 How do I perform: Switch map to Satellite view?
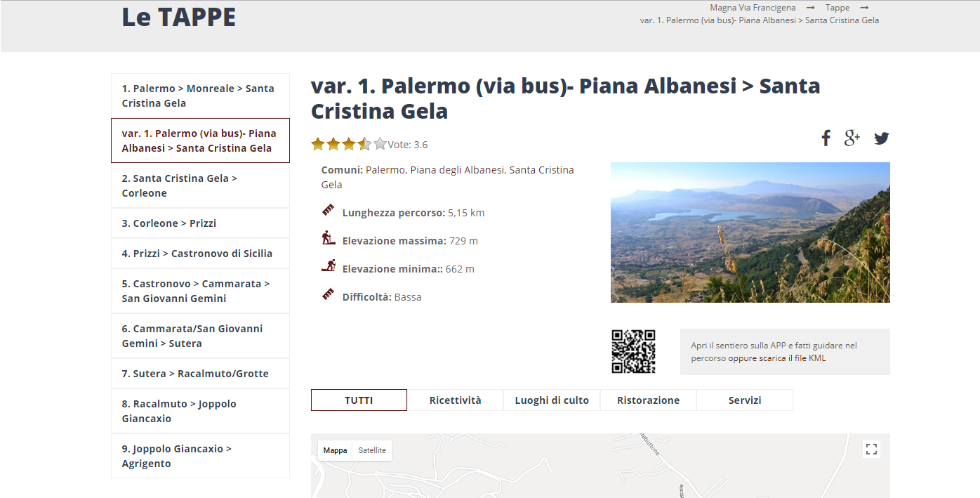(372, 450)
